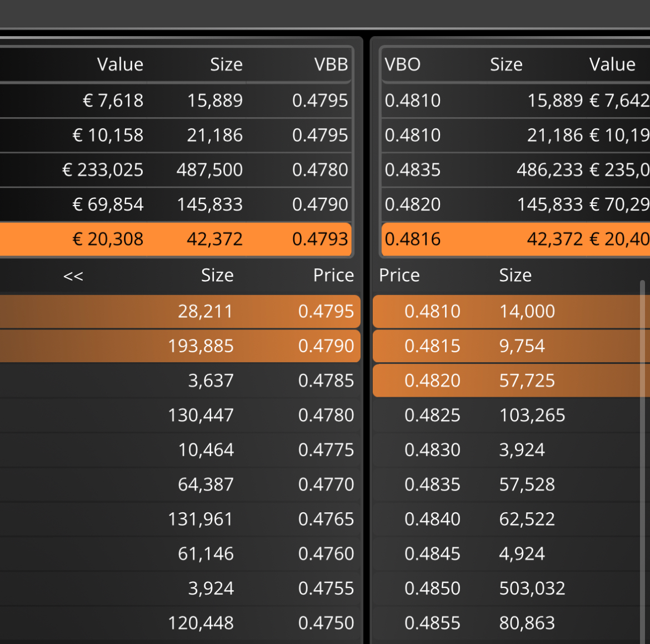The image size is (650, 644).
Task: Click ask size 503,032 at 0.4850
Action: click(x=532, y=588)
